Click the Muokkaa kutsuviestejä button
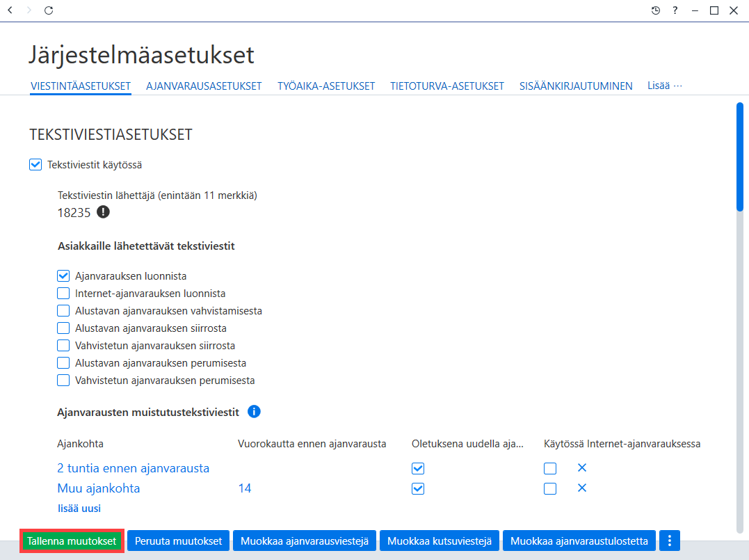The height and width of the screenshot is (560, 749). 440,541
